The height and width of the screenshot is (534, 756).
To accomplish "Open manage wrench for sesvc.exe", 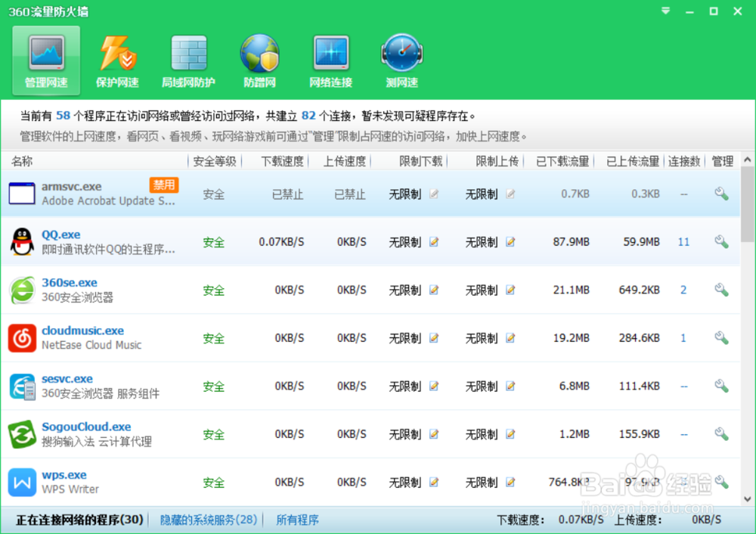I will (x=721, y=386).
